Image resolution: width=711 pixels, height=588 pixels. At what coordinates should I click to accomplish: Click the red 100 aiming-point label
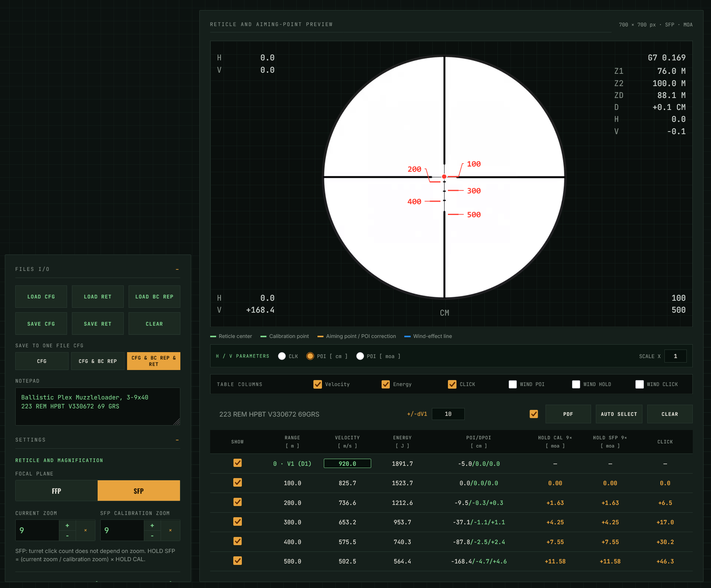474,164
